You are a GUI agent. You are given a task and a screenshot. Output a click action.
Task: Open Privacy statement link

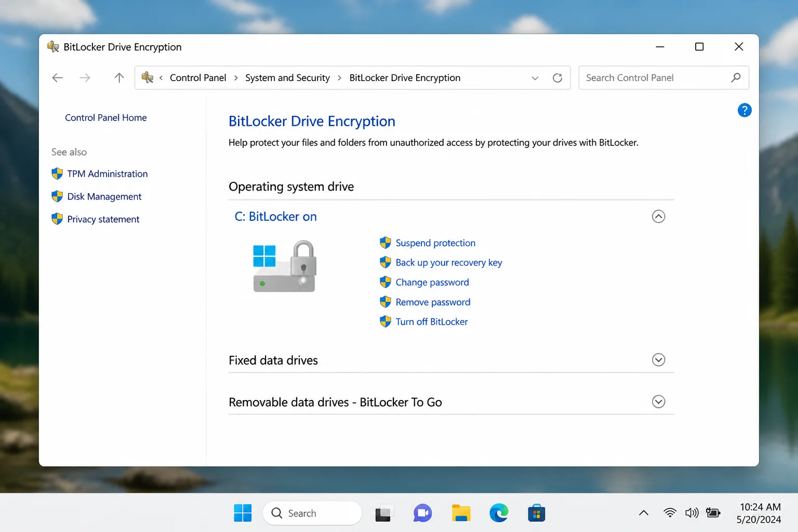coord(103,220)
